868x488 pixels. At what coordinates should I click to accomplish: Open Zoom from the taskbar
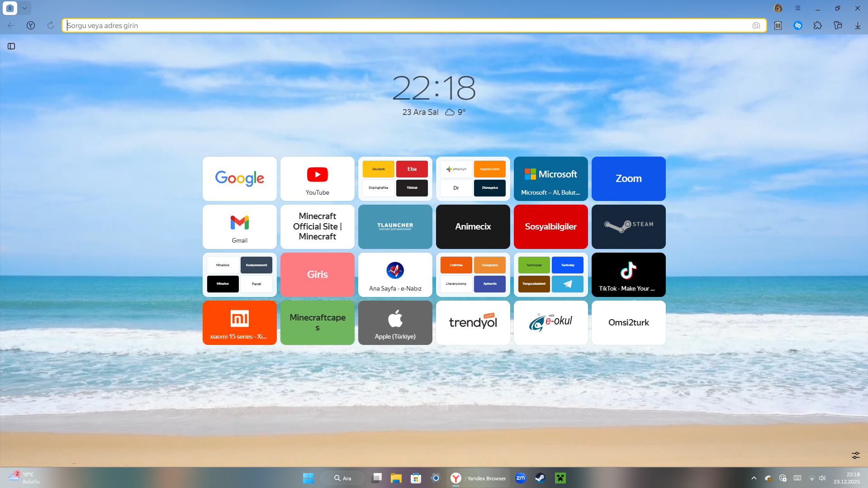[x=521, y=478]
